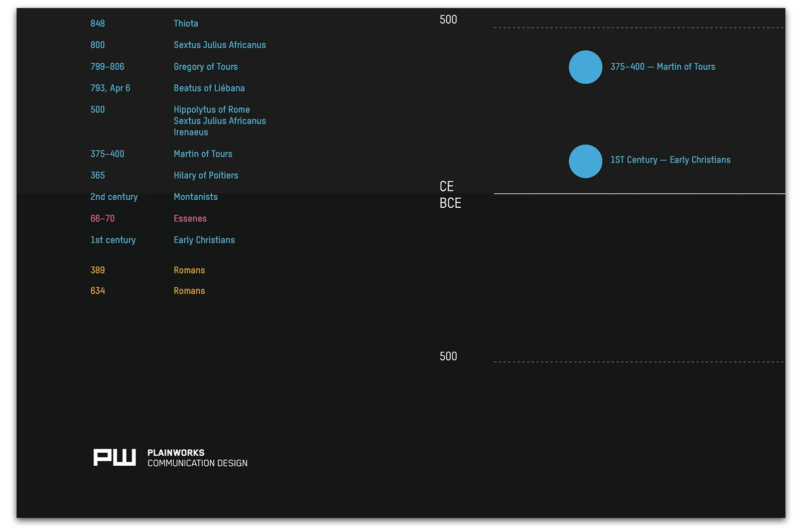The width and height of the screenshot is (803, 532).
Task: Click Beatus of Liébana entry
Action: pos(209,88)
